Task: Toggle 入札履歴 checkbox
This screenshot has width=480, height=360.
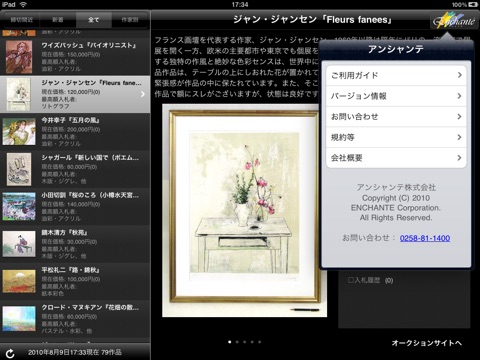Action: (x=350, y=280)
